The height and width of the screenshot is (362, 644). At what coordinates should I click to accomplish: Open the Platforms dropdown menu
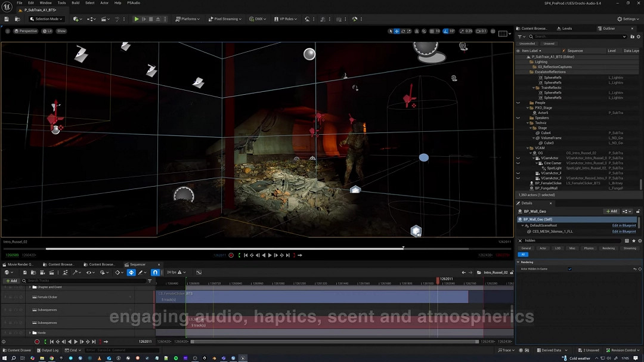(x=188, y=19)
